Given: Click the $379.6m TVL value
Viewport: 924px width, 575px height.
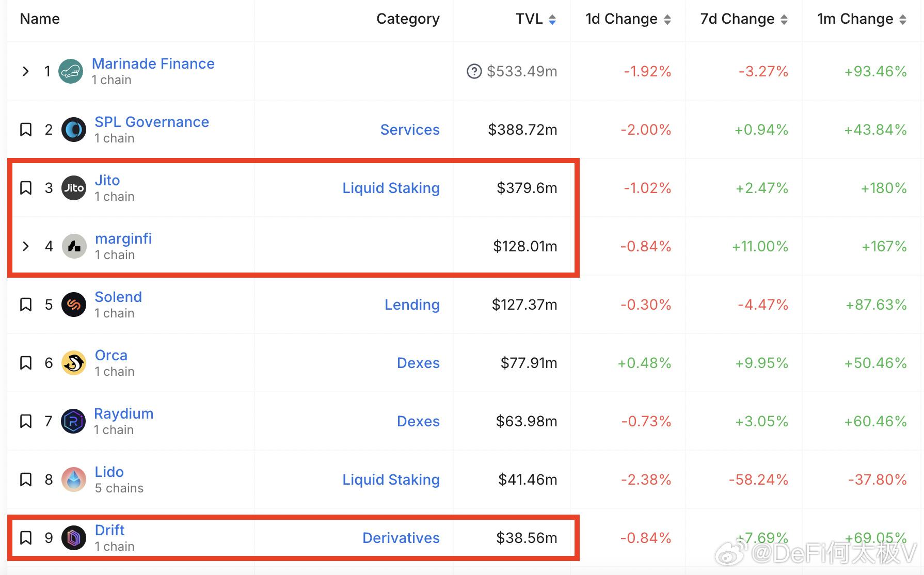Looking at the screenshot, I should tap(527, 188).
